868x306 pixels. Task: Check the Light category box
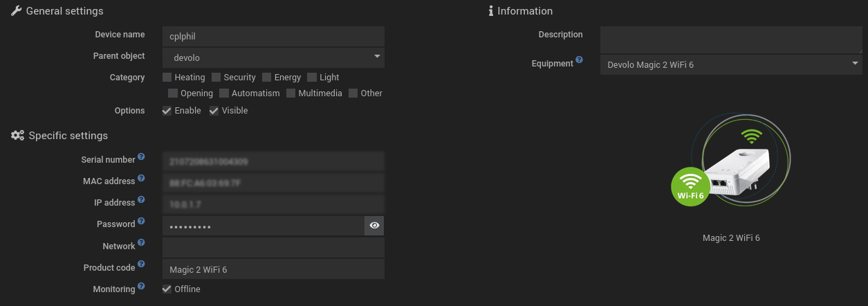(312, 78)
